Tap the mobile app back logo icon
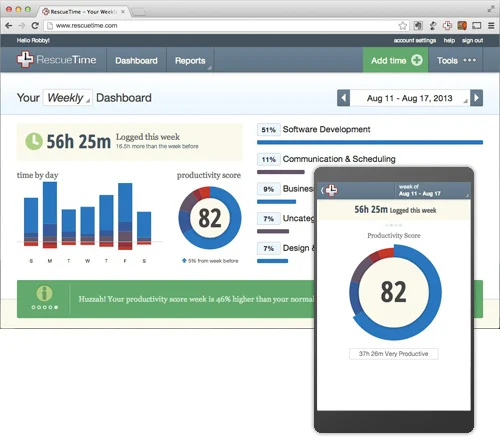 click(331, 190)
